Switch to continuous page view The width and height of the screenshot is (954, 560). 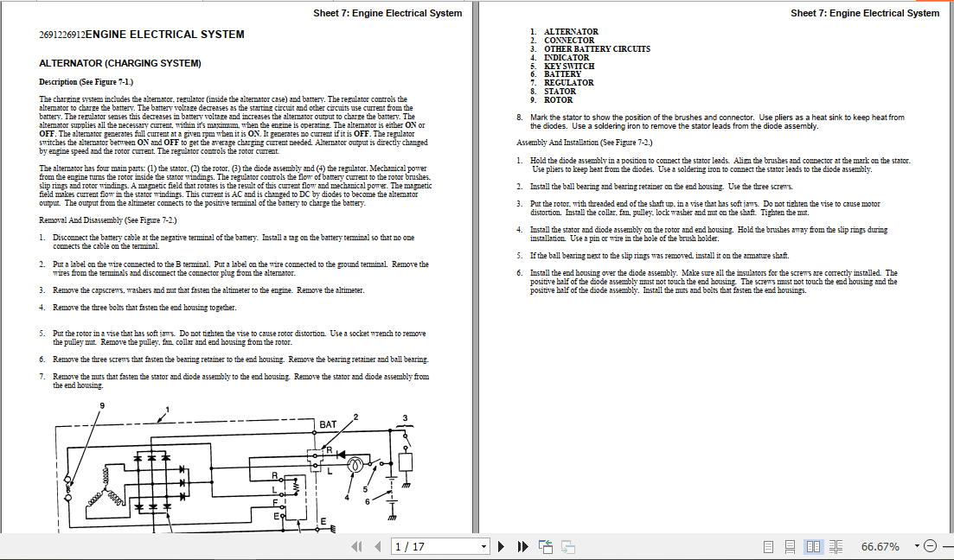(790, 547)
